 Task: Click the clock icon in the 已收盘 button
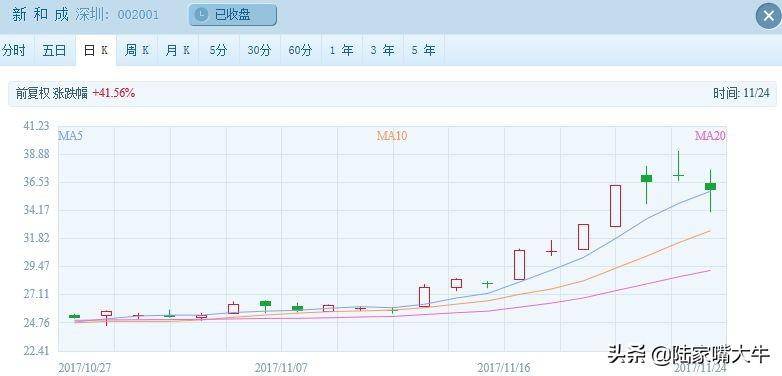(x=201, y=15)
